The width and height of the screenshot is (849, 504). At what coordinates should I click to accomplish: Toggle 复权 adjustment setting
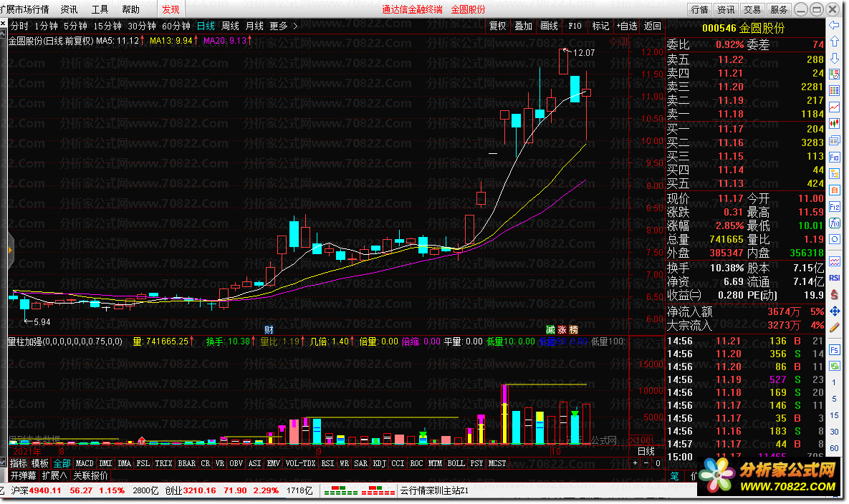[497, 26]
